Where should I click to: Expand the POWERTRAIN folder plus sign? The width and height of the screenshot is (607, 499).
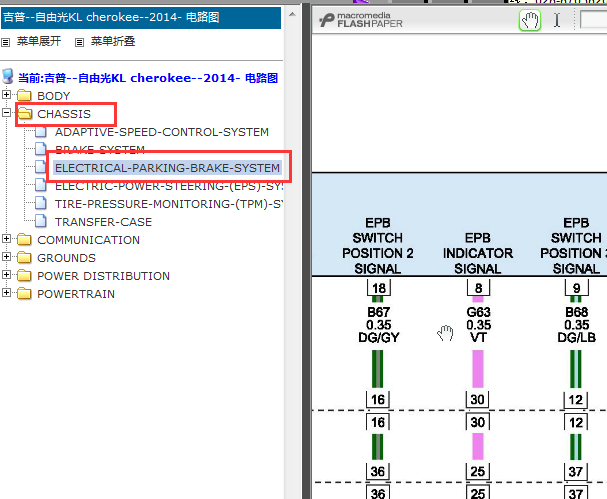[x=6, y=292]
